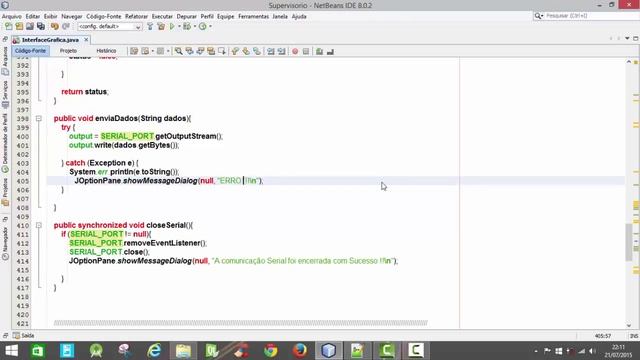Screen dimensions: 640x360
Task: Click the Windows Start button
Action: pyautogui.click(x=11, y=351)
